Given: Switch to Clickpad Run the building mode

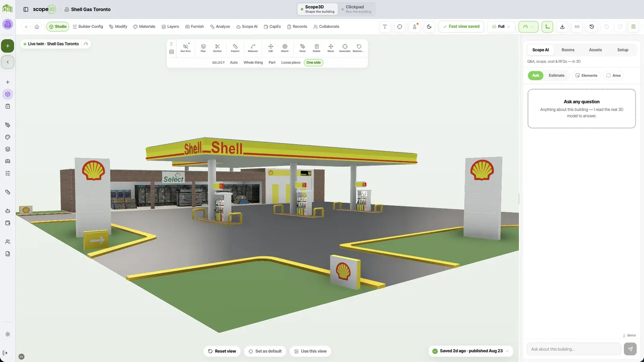Looking at the screenshot, I should tap(357, 9).
